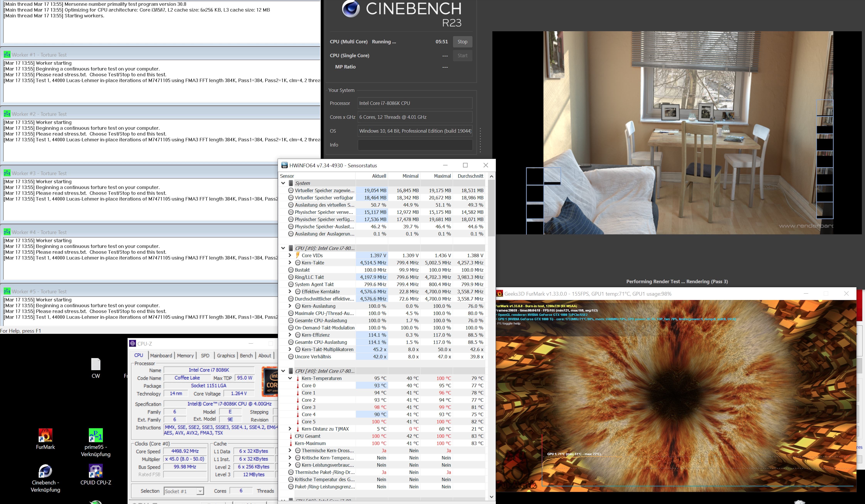The image size is (865, 504).
Task: Select the Core 5 thermometer icon
Action: tap(298, 422)
